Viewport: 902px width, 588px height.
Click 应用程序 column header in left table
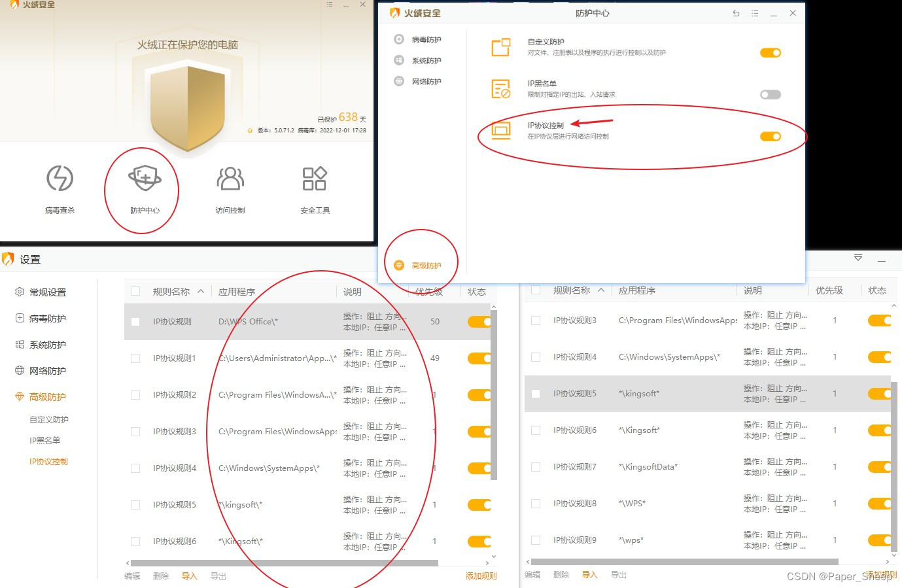pos(237,291)
